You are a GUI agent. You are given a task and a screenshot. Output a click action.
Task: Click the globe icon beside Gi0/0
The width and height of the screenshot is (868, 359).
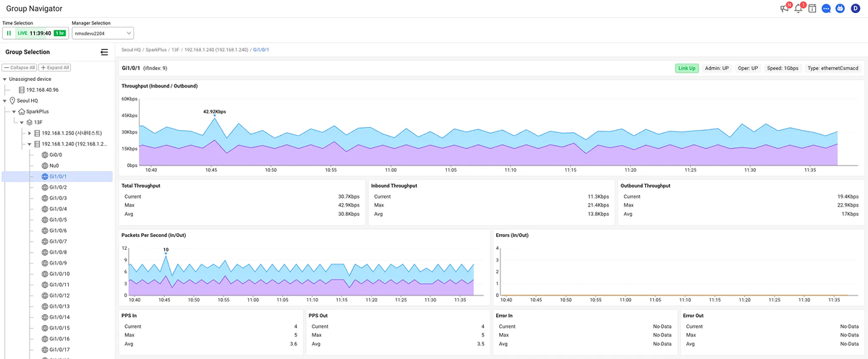click(45, 155)
